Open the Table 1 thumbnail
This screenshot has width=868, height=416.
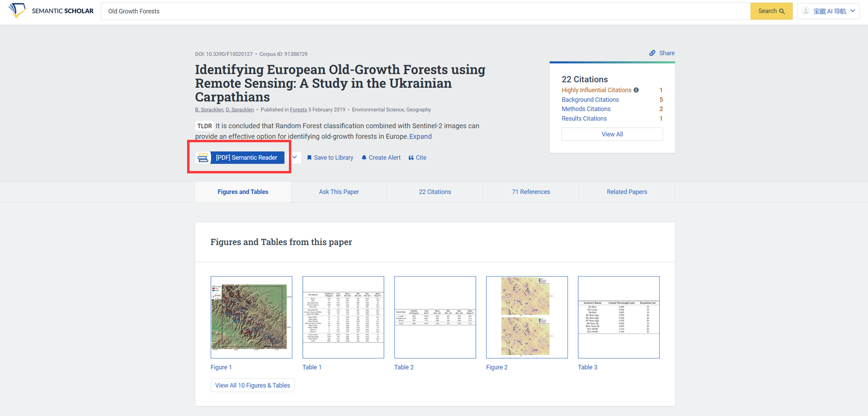click(343, 317)
